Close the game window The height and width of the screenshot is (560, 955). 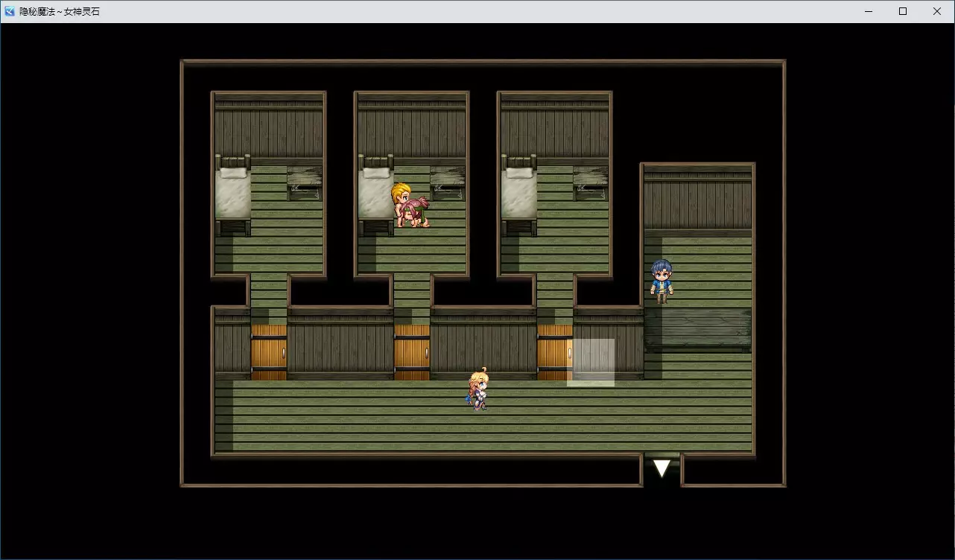coord(937,11)
